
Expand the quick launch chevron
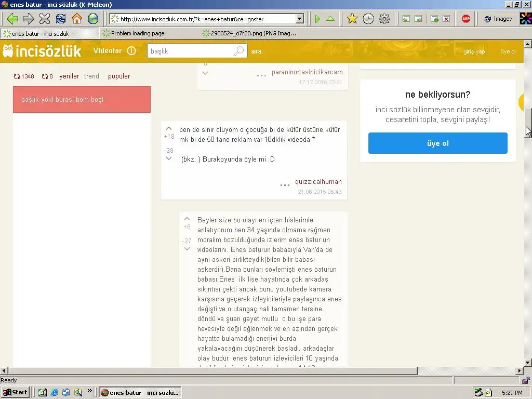tap(89, 391)
